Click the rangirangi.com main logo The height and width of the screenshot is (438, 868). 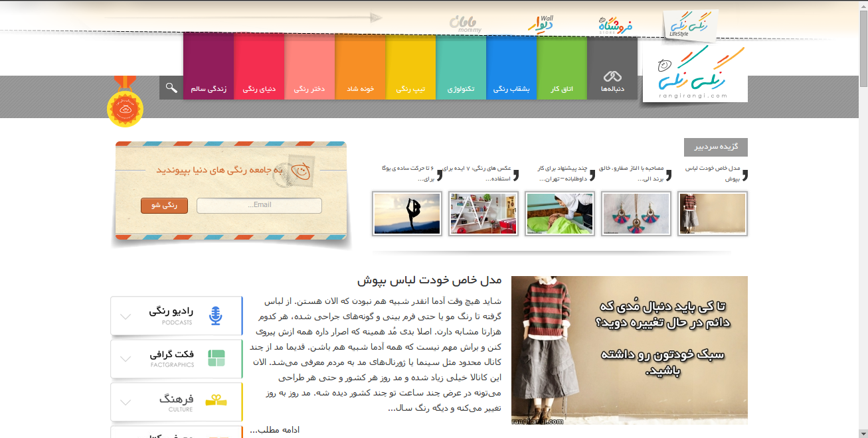[694, 74]
